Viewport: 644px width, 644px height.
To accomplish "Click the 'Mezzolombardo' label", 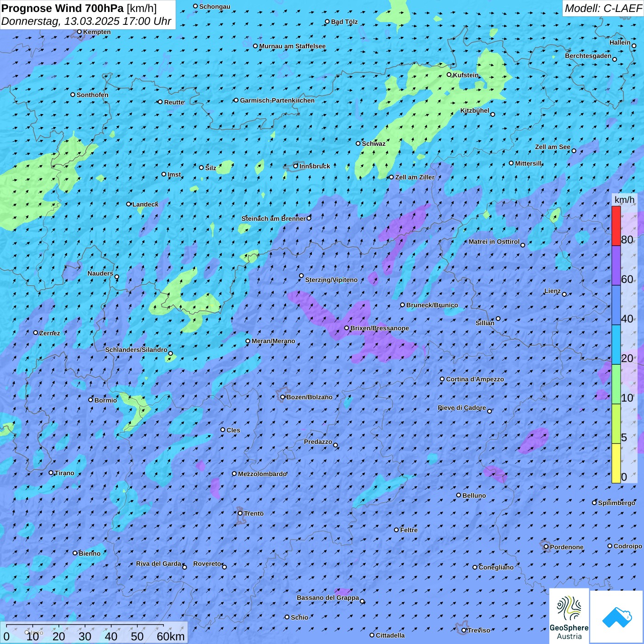I will pos(263,474).
